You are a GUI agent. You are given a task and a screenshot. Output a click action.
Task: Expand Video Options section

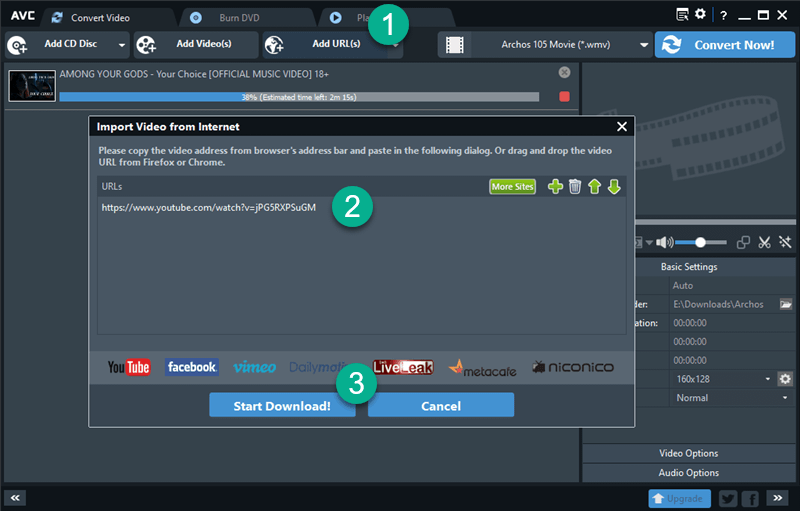tap(689, 453)
